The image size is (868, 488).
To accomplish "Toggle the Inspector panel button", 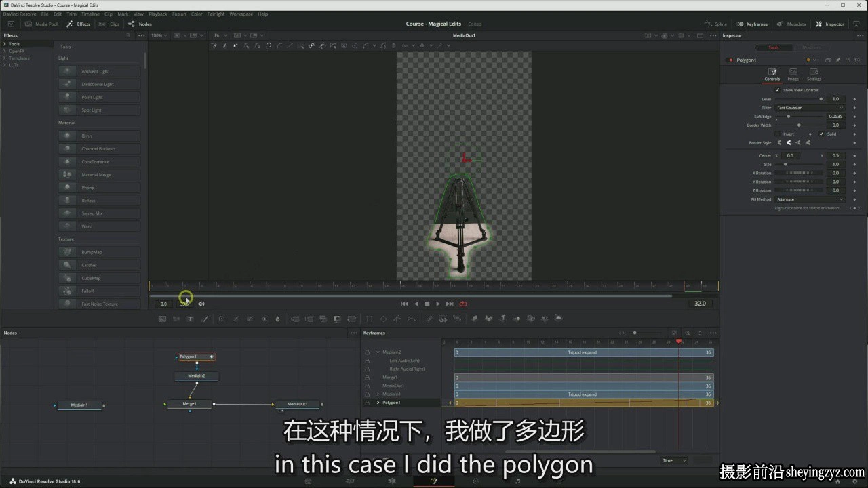I will coord(830,24).
